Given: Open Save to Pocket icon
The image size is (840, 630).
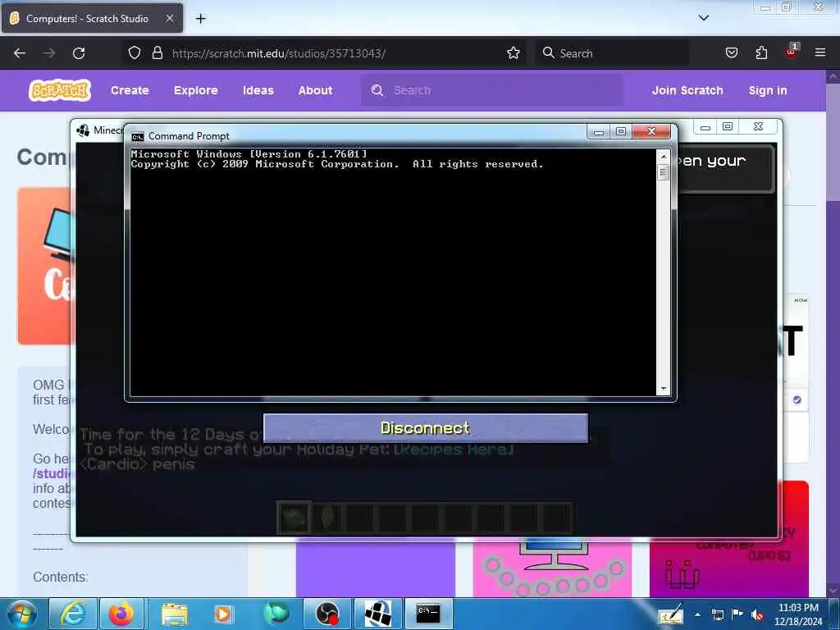Looking at the screenshot, I should [x=731, y=53].
